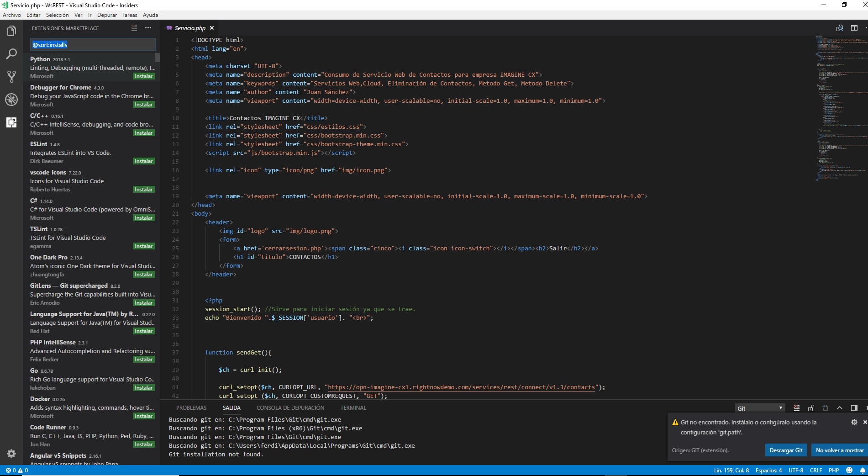Change file encoding from UTF-8

click(x=796, y=470)
